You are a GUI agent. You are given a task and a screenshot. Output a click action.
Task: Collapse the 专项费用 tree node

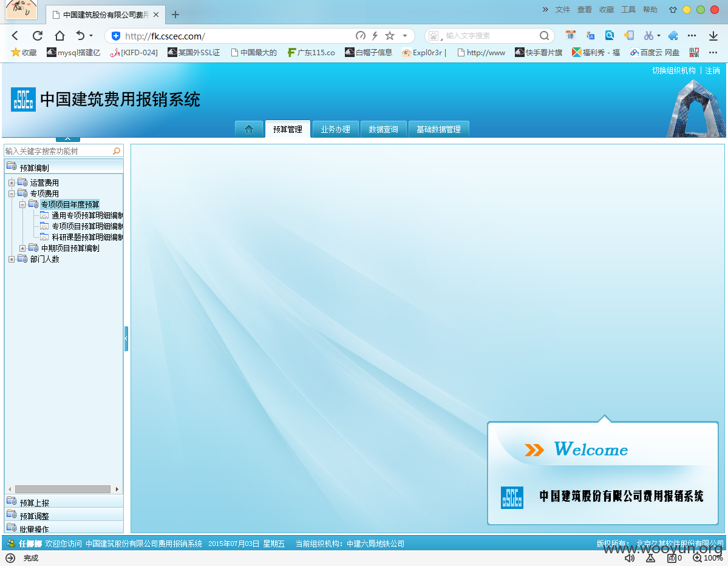[12, 194]
